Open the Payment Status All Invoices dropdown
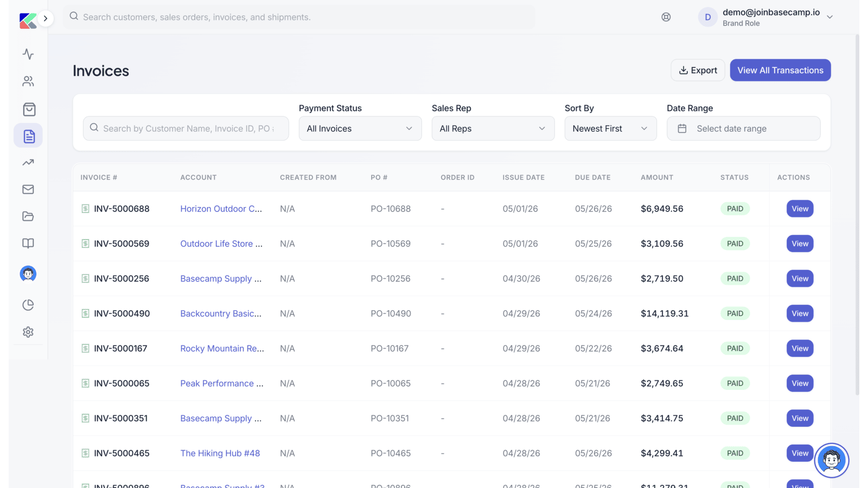Screen dimensions: 868x488 coord(360,129)
